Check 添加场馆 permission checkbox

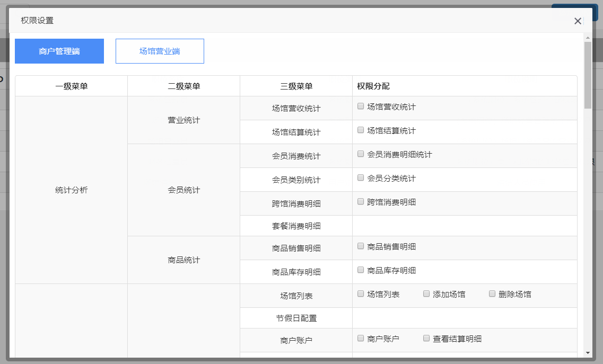coord(426,294)
